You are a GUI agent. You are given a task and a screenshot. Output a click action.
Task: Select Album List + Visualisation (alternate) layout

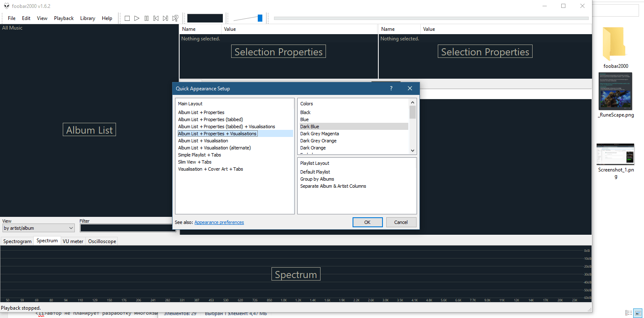click(215, 148)
